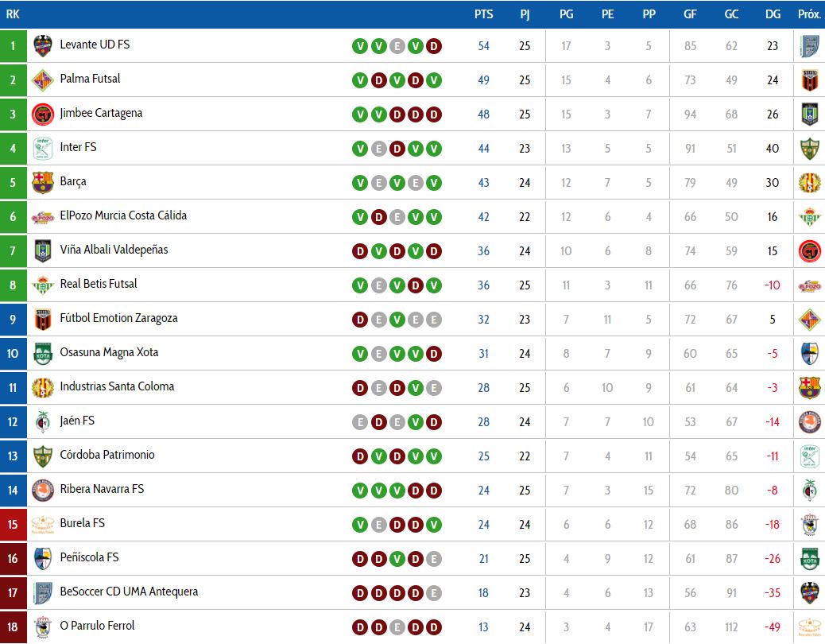825x644 pixels.
Task: Click the Ribera Navarra FS crest
Action: tap(43, 491)
